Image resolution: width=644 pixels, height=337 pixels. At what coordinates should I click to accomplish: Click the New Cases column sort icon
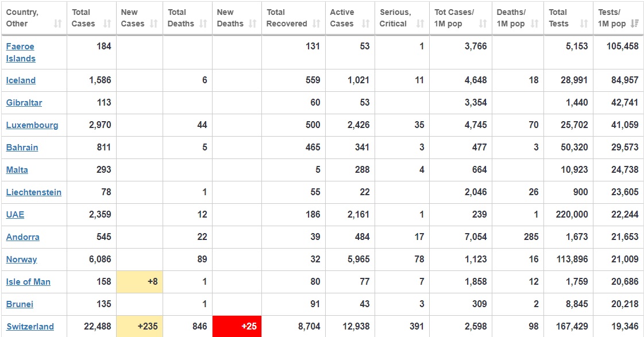[x=153, y=24]
